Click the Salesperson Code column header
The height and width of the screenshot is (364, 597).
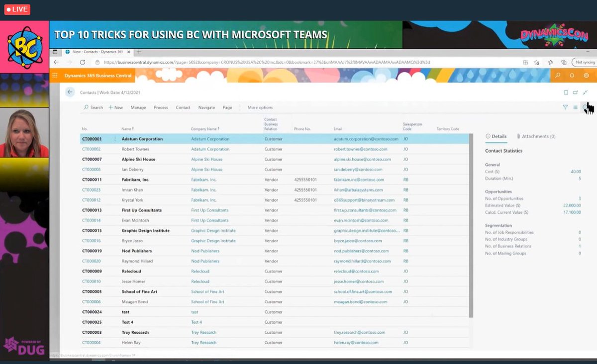click(412, 126)
